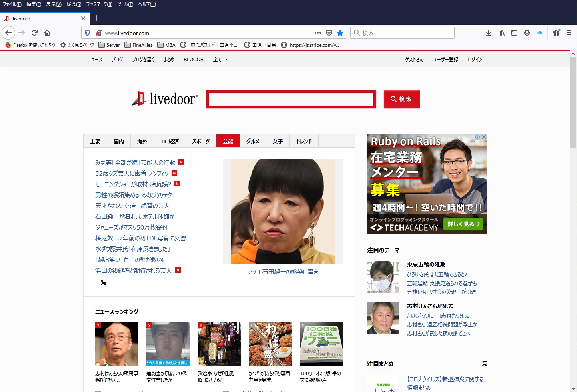This screenshot has height=392, width=577.
Task: Open the ヘルプ(H) menu
Action: coord(147,4)
